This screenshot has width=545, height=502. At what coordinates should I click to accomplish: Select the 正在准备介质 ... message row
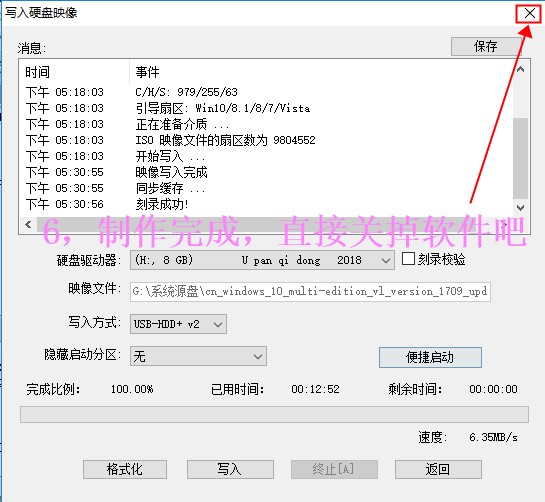pos(267,124)
